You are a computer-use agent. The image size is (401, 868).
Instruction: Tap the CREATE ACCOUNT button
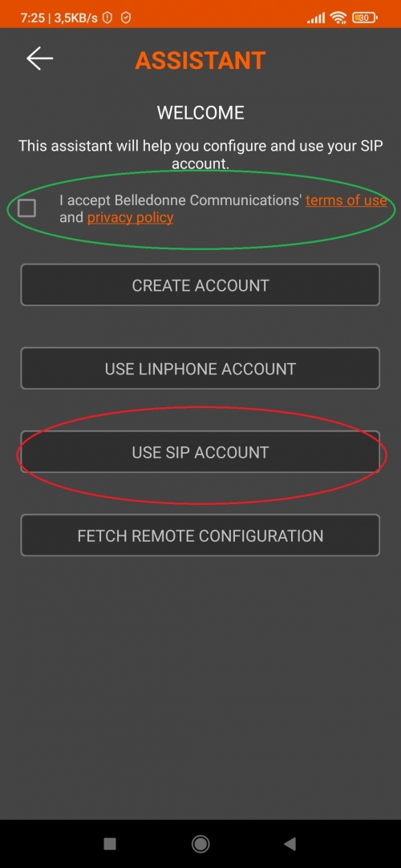[x=200, y=285]
